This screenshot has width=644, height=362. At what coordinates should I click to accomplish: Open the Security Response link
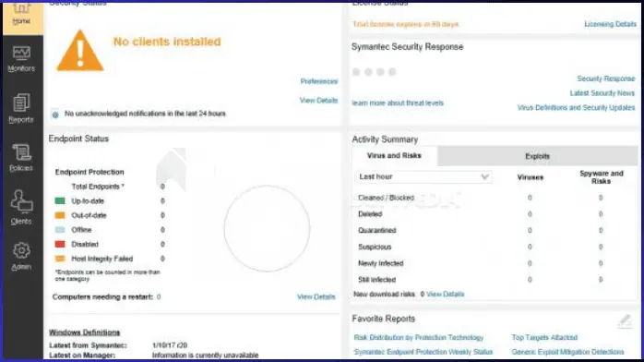606,78
